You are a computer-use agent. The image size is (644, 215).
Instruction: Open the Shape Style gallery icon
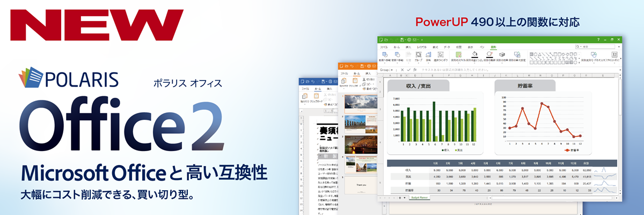click(459, 54)
